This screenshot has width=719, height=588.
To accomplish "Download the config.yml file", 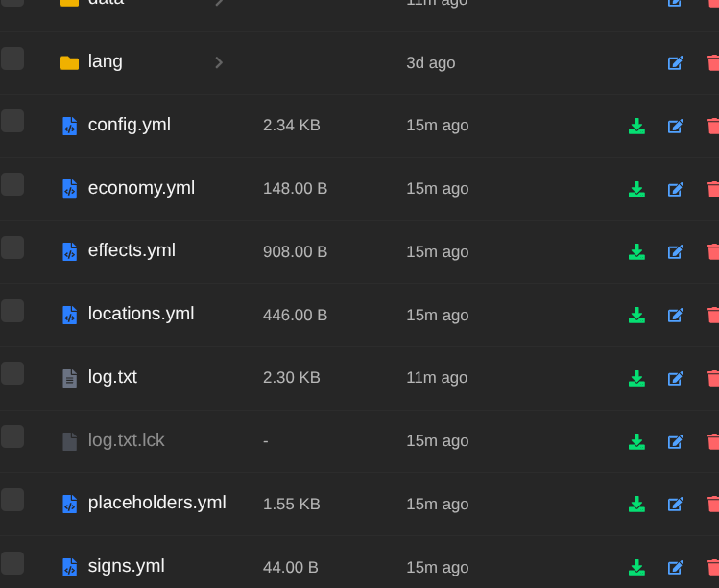I will [636, 126].
